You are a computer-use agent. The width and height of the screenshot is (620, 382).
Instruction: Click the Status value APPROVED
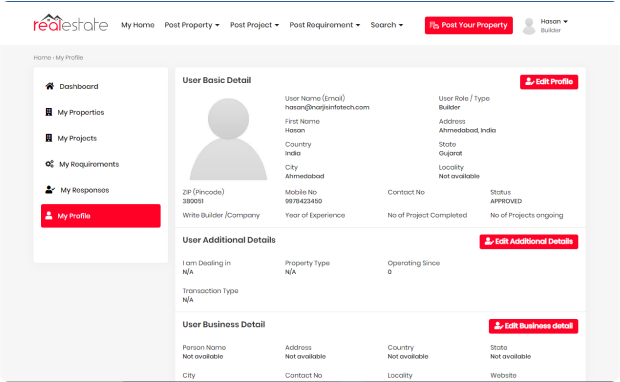tap(506, 201)
